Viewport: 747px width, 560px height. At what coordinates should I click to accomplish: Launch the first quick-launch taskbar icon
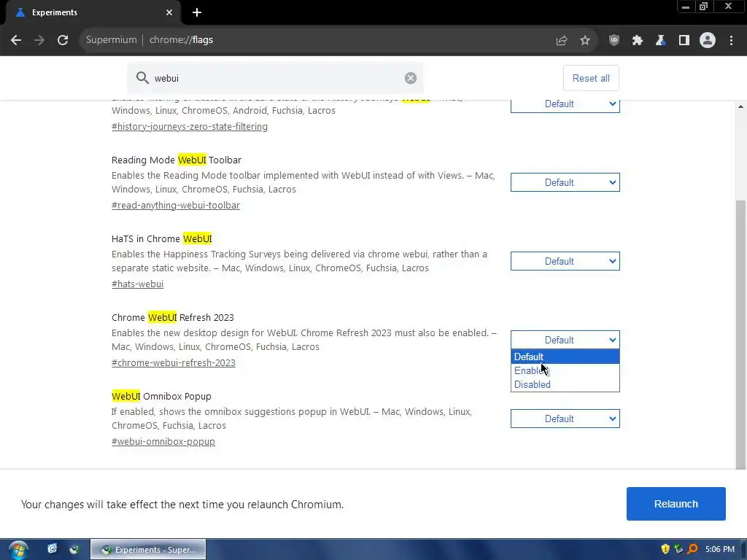tap(52, 549)
